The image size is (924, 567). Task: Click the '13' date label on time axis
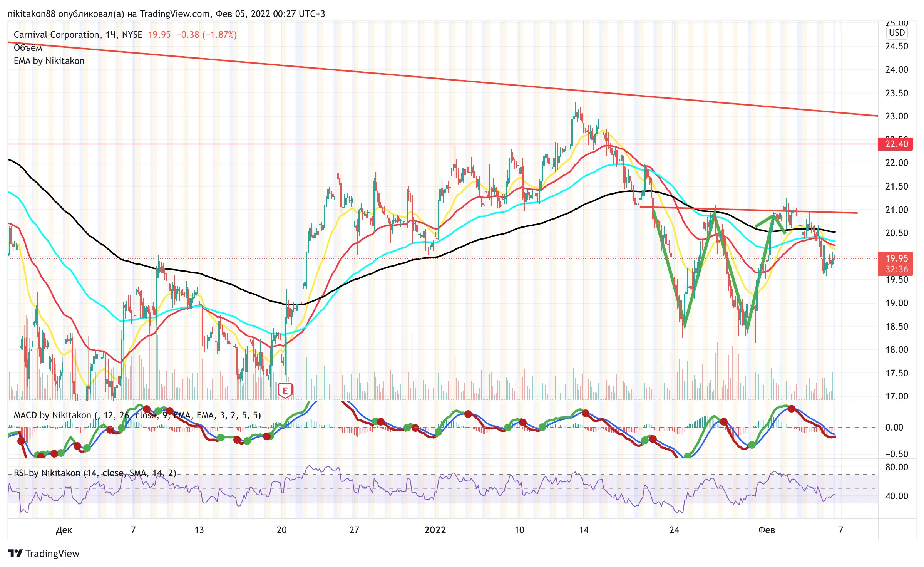click(x=199, y=530)
